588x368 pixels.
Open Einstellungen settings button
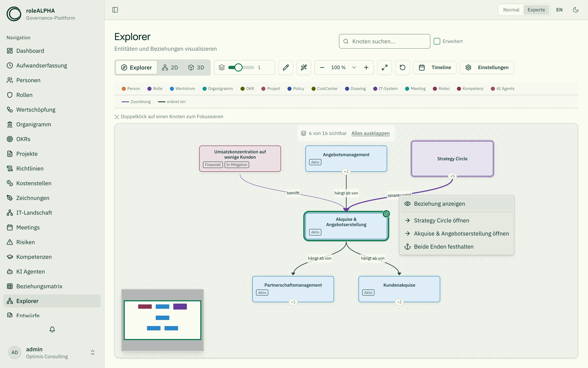(487, 67)
